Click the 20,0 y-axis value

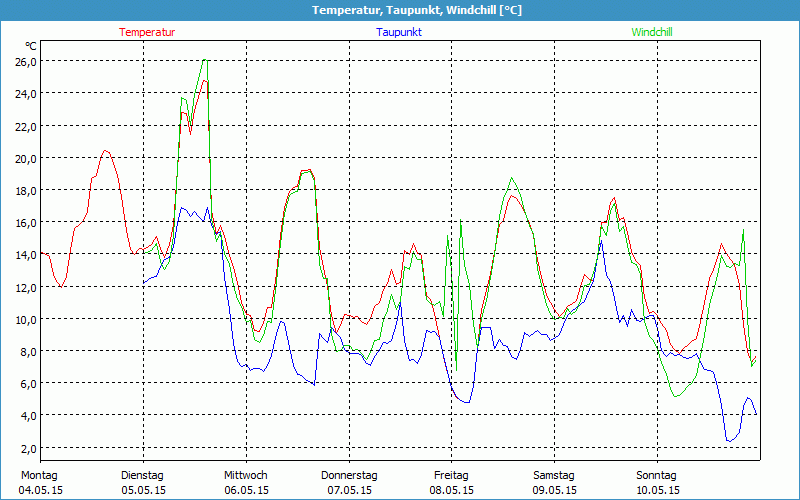pos(26,158)
